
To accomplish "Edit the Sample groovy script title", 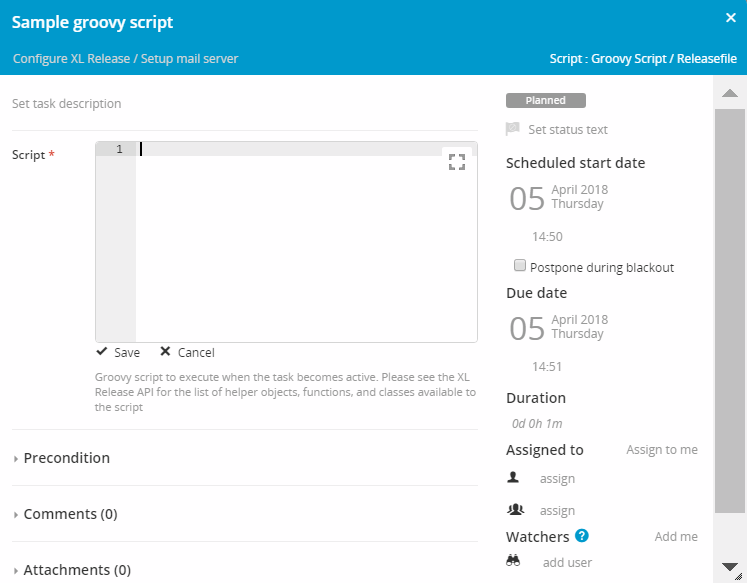I will (92, 22).
